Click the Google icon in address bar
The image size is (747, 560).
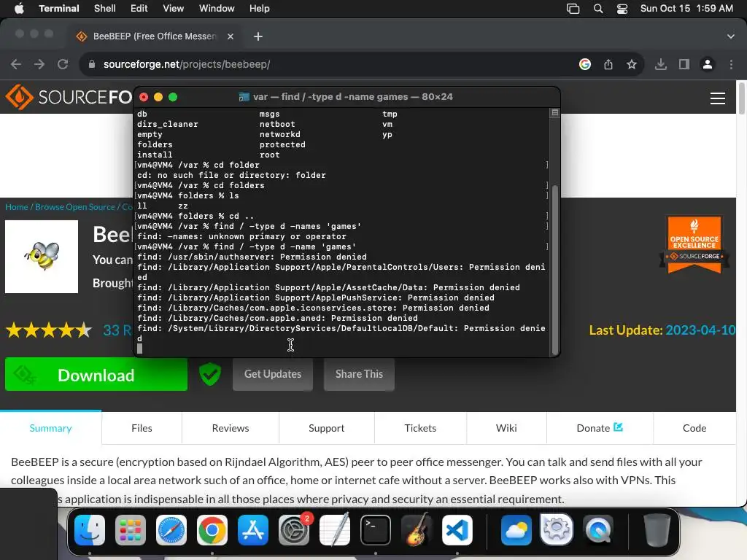click(x=584, y=64)
